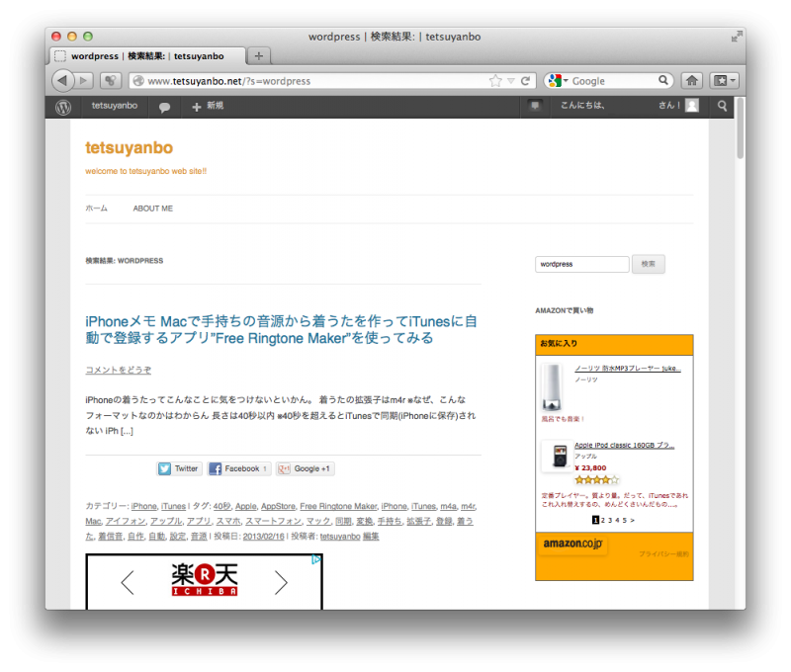Click the AdChoices icon on Rakuten banner

click(x=315, y=559)
